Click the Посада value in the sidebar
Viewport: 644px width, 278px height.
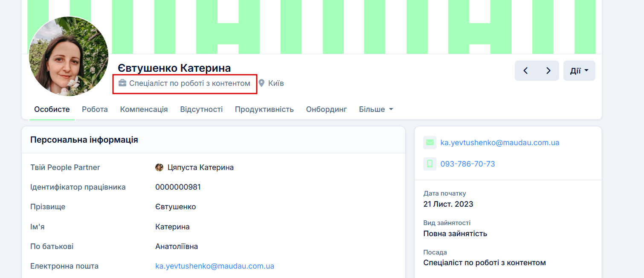coord(484,263)
